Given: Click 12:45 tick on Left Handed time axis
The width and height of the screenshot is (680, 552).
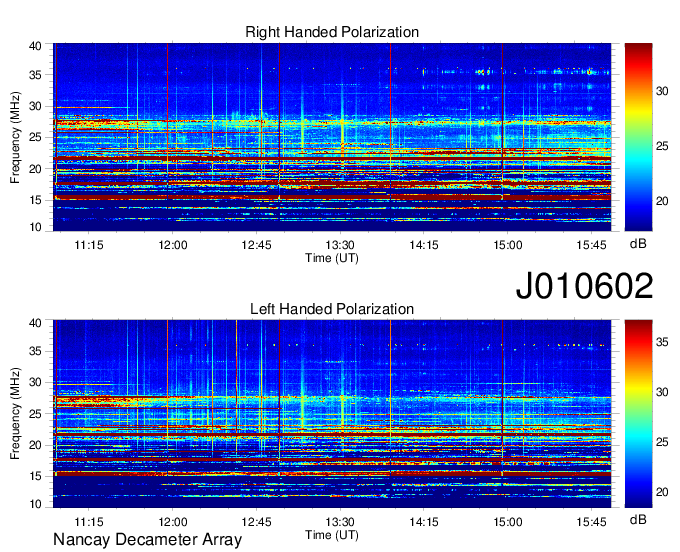Looking at the screenshot, I should click(x=256, y=522).
